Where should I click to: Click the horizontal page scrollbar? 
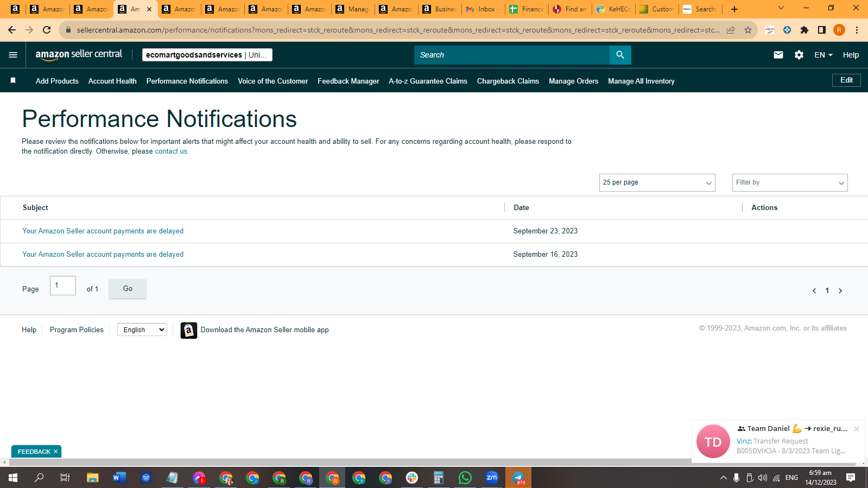(x=434, y=462)
